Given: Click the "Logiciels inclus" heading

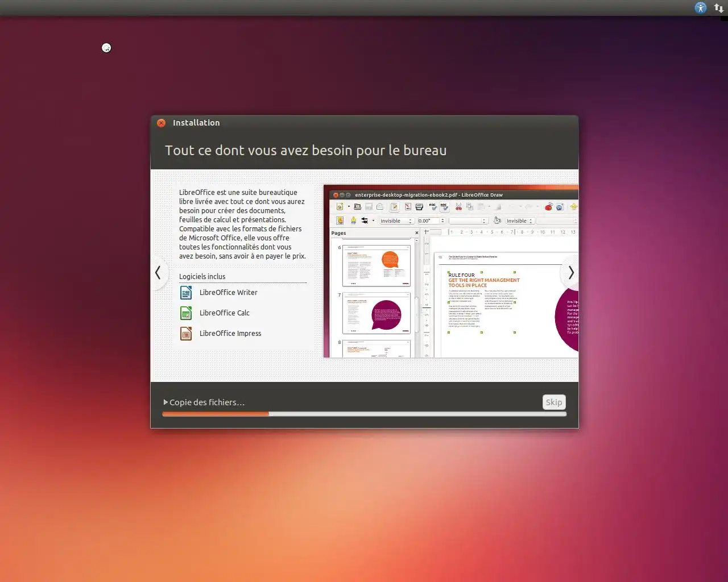Looking at the screenshot, I should [202, 277].
